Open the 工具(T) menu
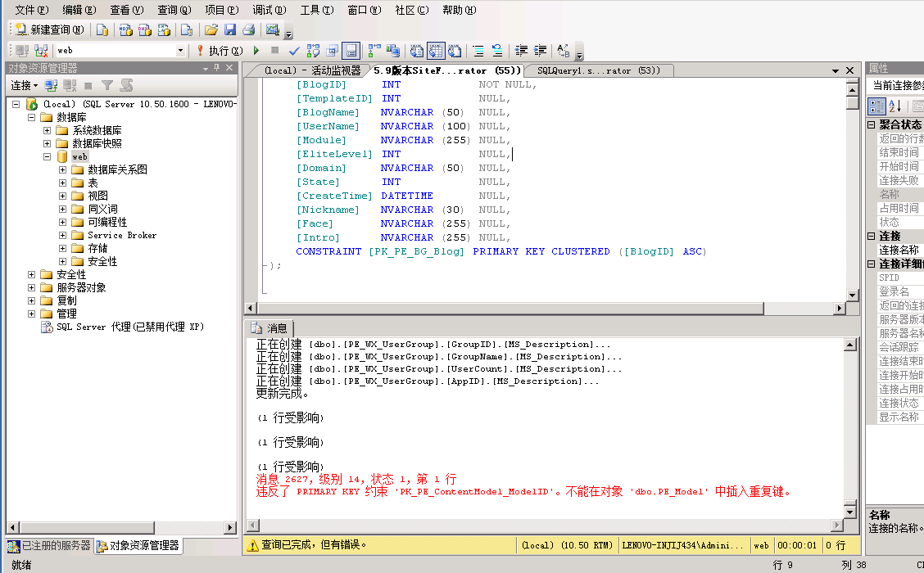Image resolution: width=924 pixels, height=573 pixels. [316, 10]
